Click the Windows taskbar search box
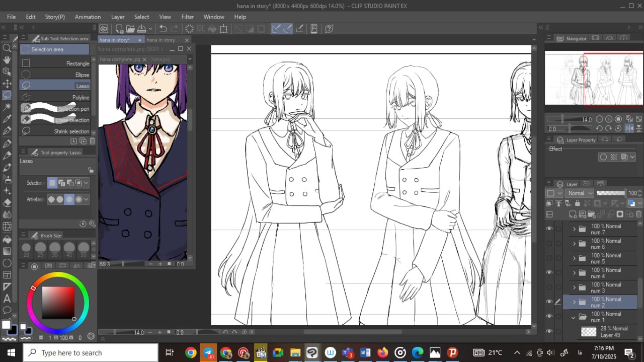The image size is (644, 362). pos(91,353)
